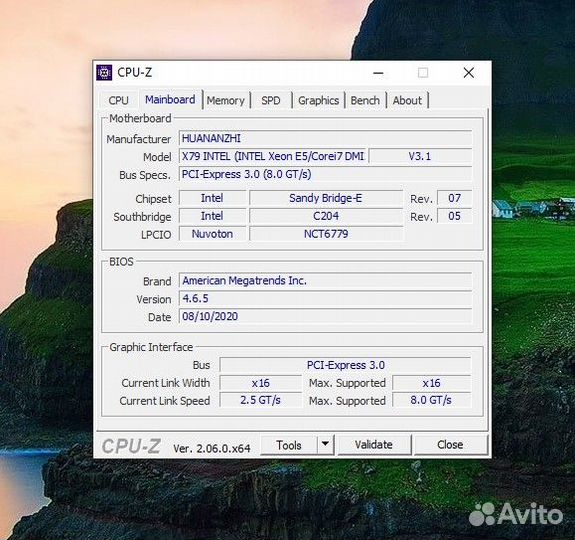Click the HUANANZHI manufacturer field

point(325,138)
